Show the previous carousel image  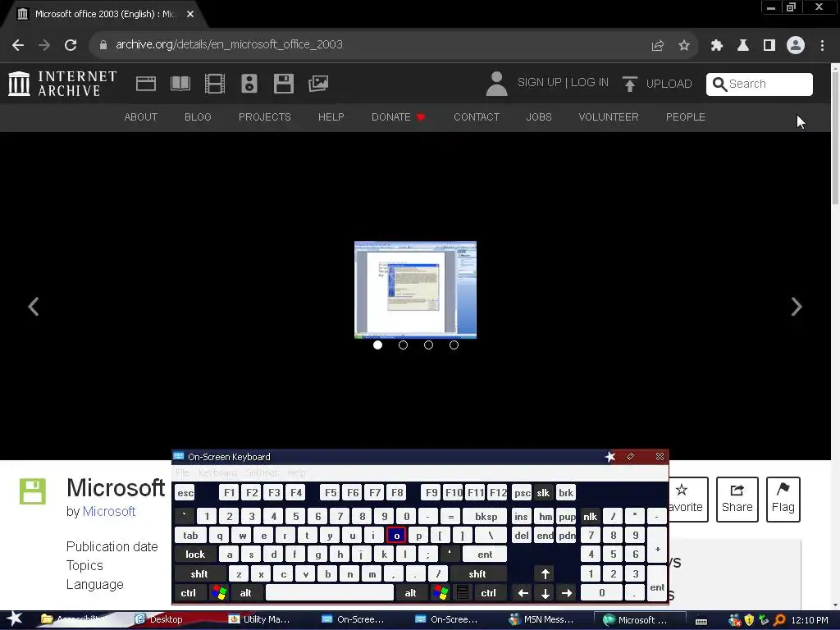click(x=33, y=307)
